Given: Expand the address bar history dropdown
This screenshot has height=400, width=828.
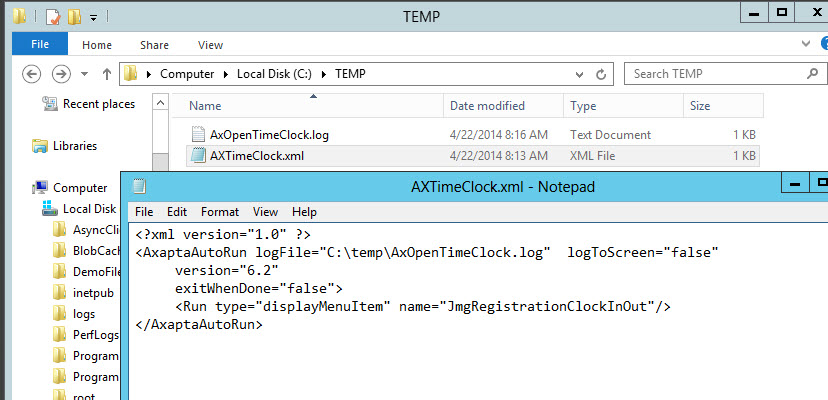Looking at the screenshot, I should click(582, 74).
